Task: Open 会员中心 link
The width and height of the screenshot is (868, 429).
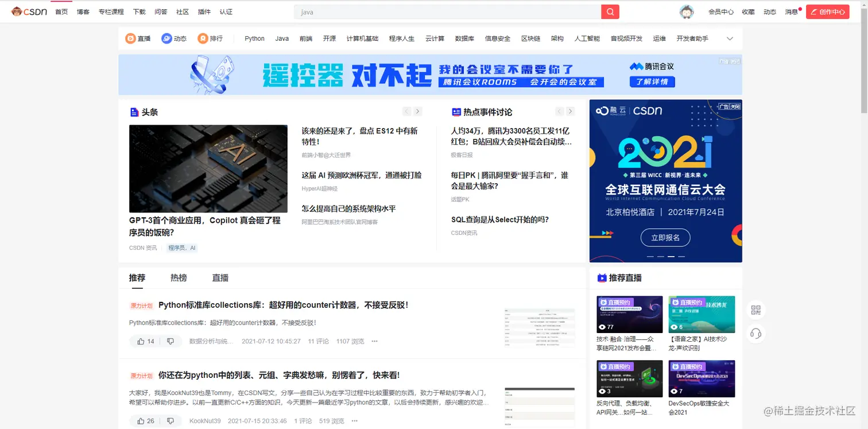Action: point(721,12)
